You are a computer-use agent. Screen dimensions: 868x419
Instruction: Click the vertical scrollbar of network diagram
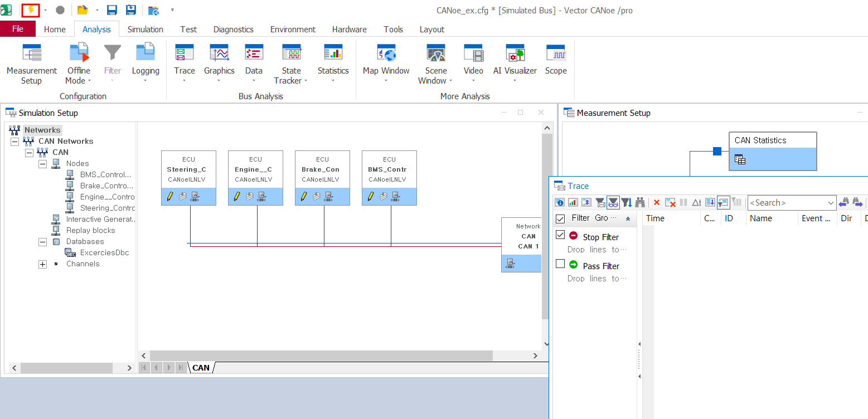[547, 226]
